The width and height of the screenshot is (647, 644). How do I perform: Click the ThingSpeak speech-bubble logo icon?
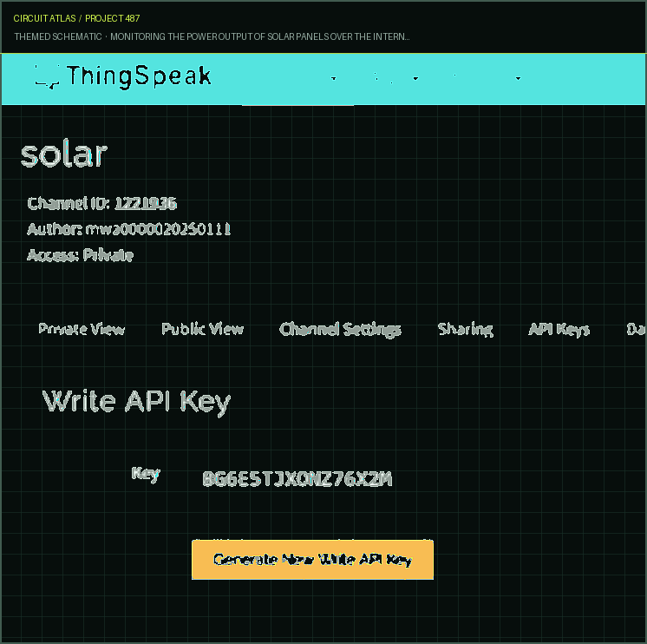[x=47, y=76]
